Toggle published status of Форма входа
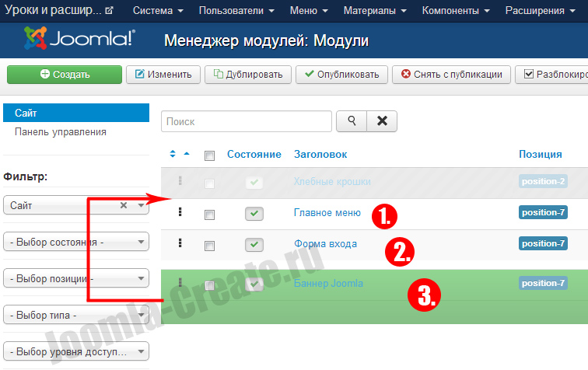The width and height of the screenshot is (588, 370). point(254,245)
